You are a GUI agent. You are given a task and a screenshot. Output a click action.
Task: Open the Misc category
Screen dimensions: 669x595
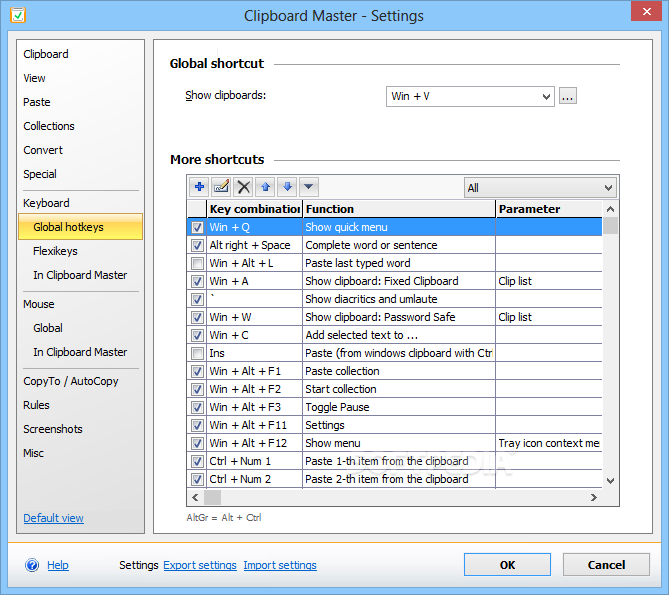pos(33,453)
